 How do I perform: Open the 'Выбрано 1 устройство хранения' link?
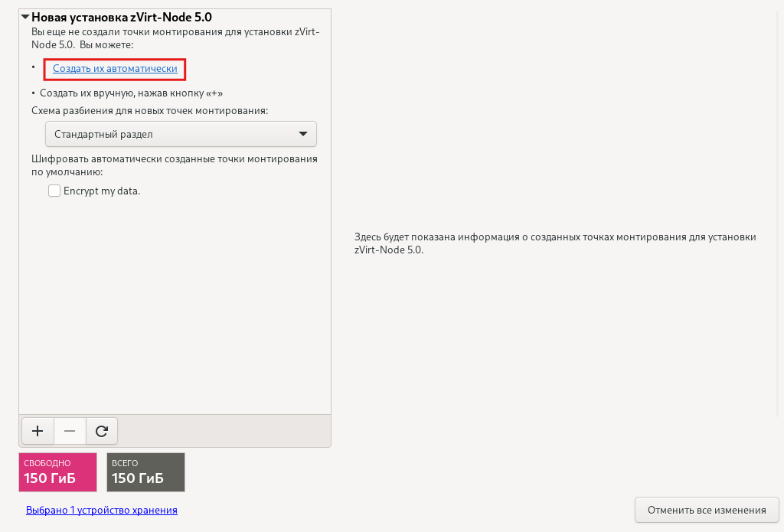click(102, 510)
